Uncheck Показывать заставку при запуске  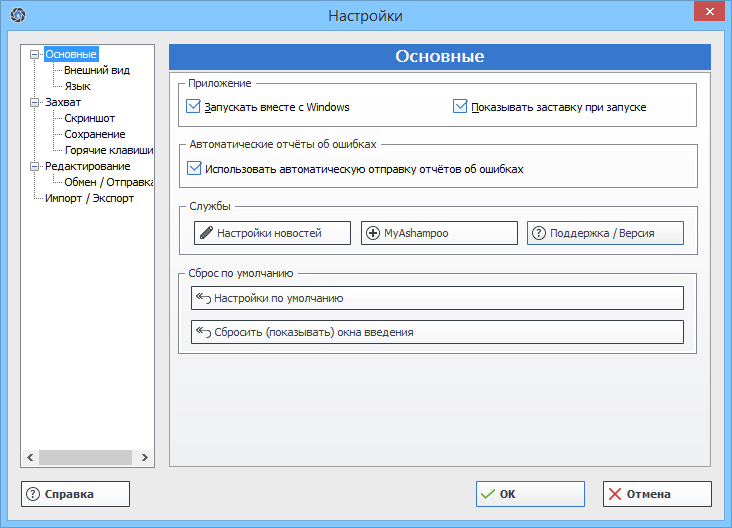point(461,106)
